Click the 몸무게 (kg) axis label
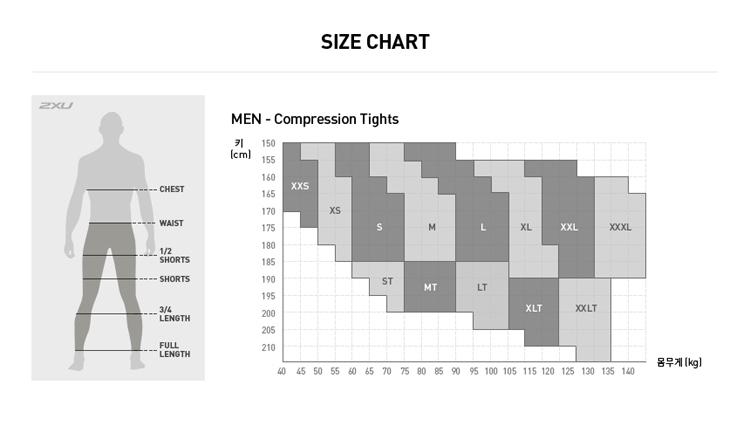Viewport: 750px width, 426px height. (679, 362)
